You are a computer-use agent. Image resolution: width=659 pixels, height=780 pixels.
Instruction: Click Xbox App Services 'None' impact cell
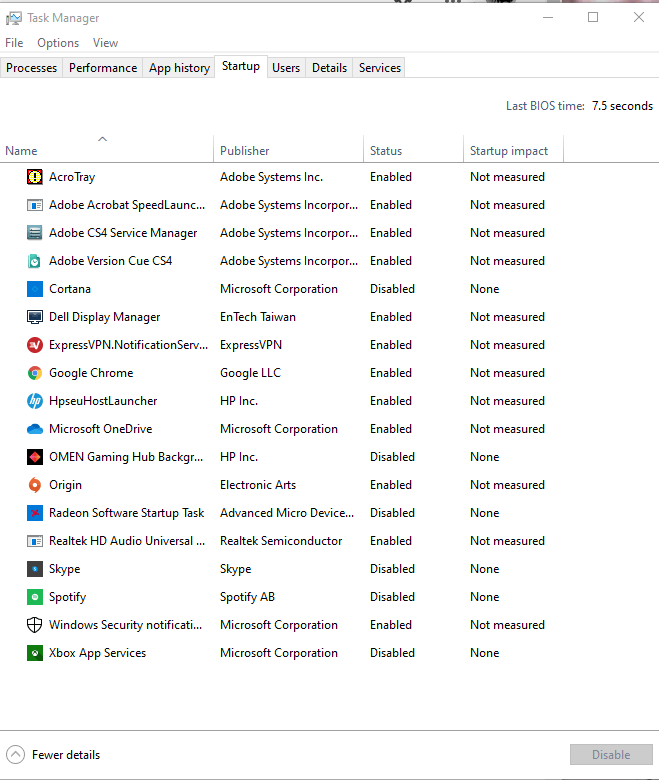pyautogui.click(x=484, y=653)
